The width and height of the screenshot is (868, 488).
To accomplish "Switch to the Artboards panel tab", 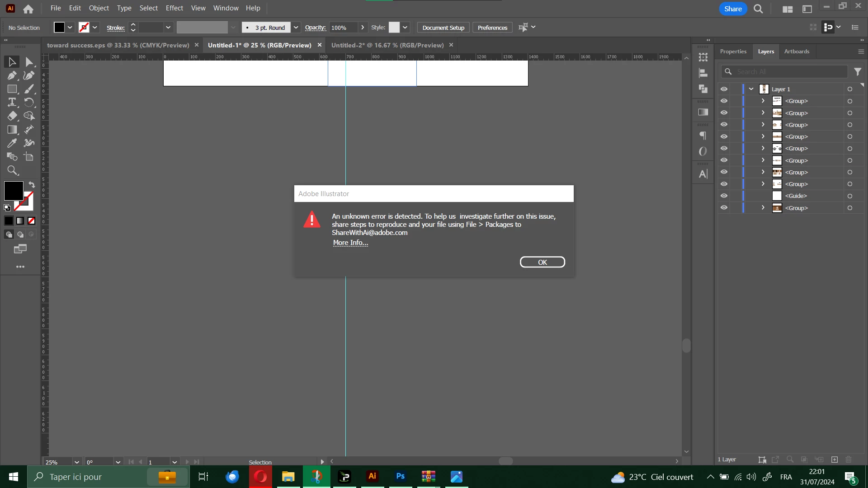I will [797, 52].
